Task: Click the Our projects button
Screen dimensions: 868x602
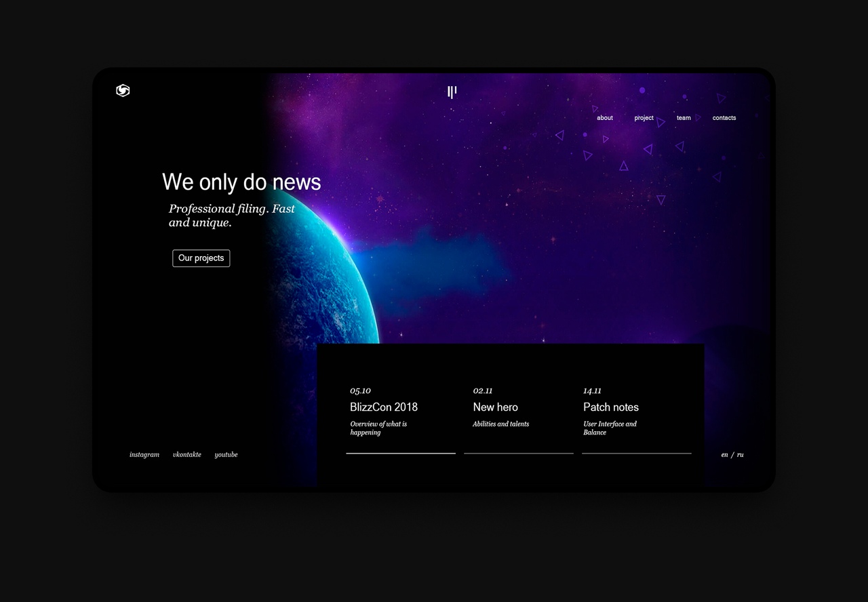Action: pos(201,258)
